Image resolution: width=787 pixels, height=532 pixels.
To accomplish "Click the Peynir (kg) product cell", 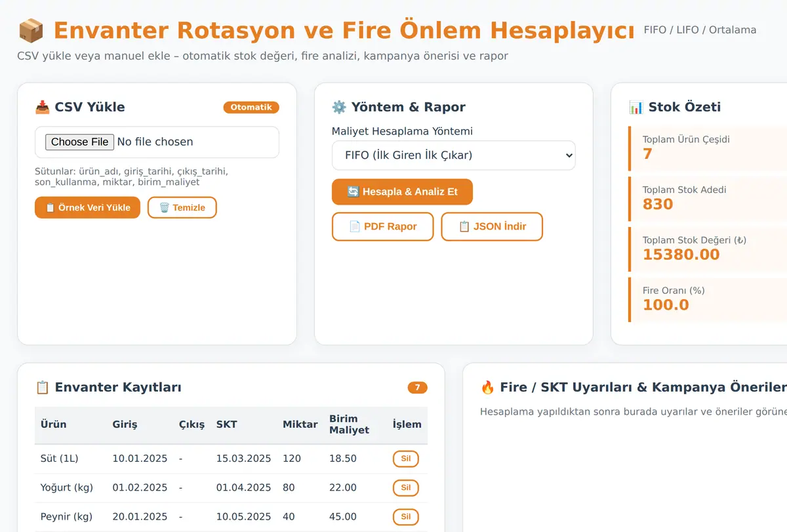I will point(66,516).
